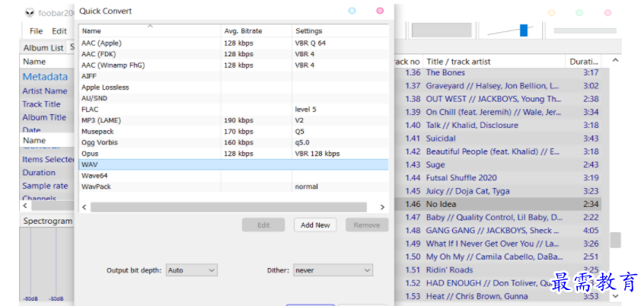Click the greyed Remove button

point(367,225)
